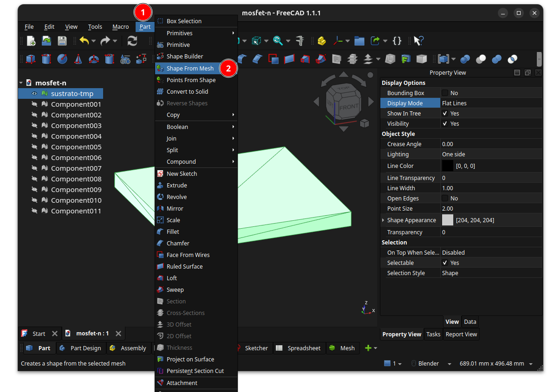The width and height of the screenshot is (548, 392).
Task: Click the Ruled Surface toolbar icon
Action: (289, 59)
